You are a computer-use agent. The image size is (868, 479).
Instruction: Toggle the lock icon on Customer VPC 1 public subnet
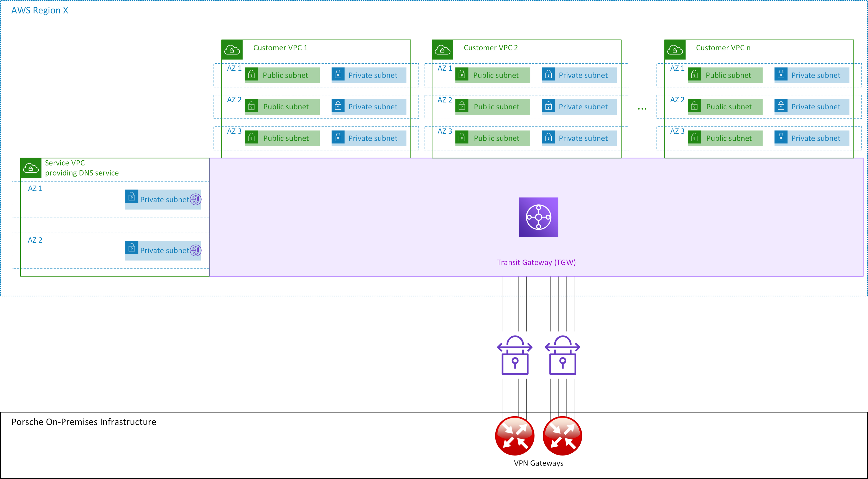[251, 75]
